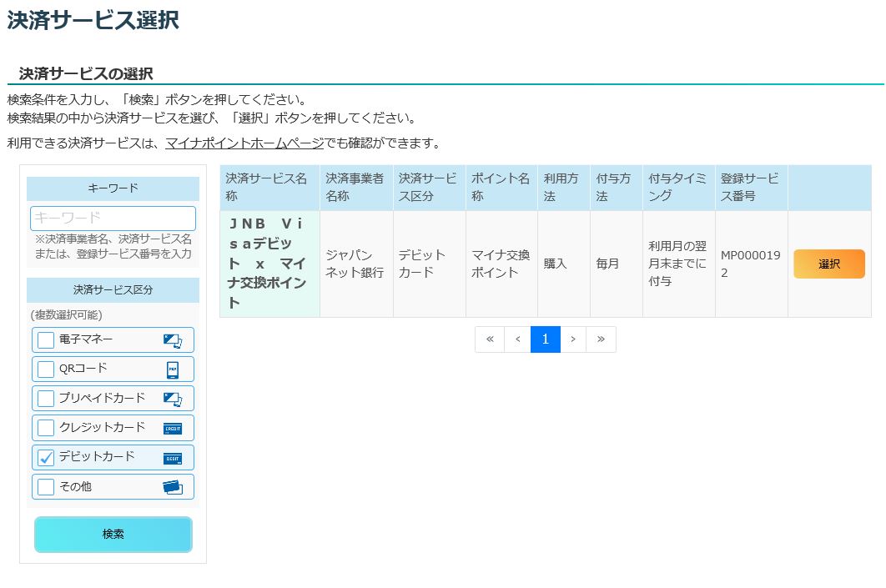
Task: Jump to last page with » button
Action: pos(601,339)
